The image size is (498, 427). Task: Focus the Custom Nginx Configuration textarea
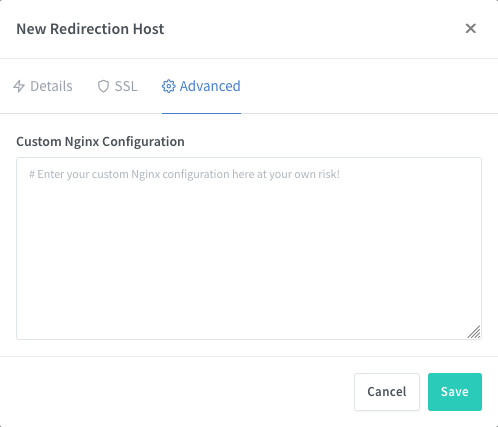pyautogui.click(x=249, y=248)
